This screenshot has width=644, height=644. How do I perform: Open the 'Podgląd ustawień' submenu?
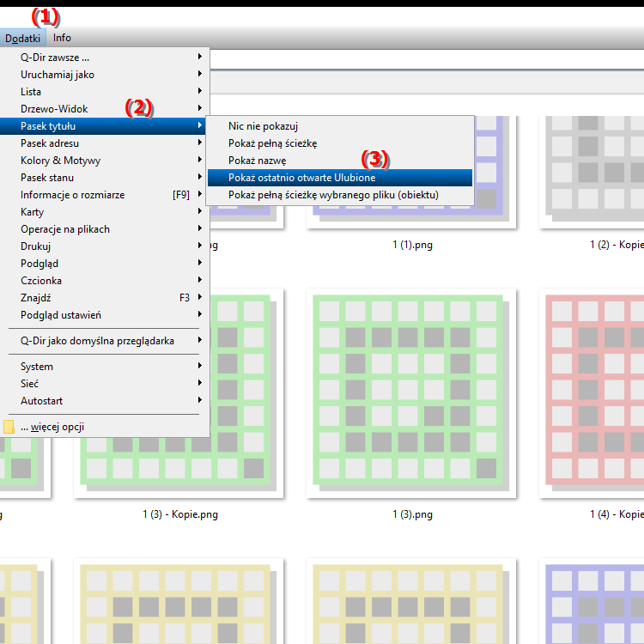coord(105,315)
